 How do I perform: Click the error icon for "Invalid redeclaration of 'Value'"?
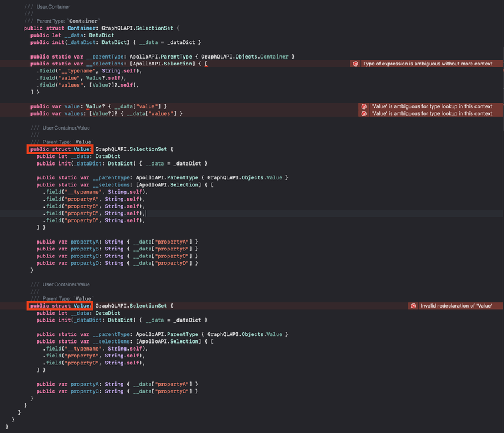(413, 305)
